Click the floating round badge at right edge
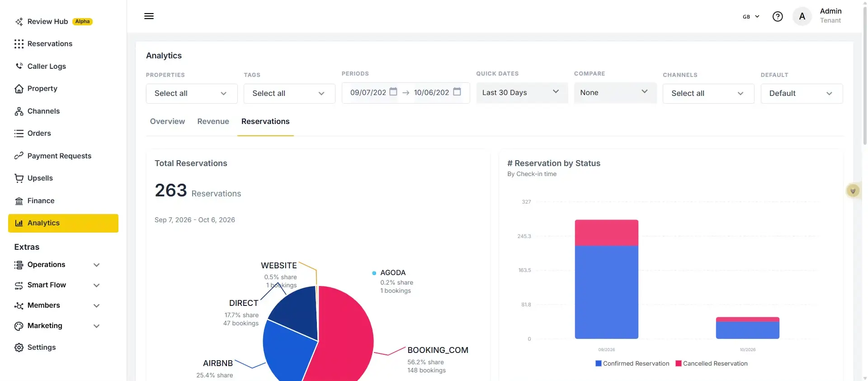Screen dimensions: 868x381 pos(853,190)
